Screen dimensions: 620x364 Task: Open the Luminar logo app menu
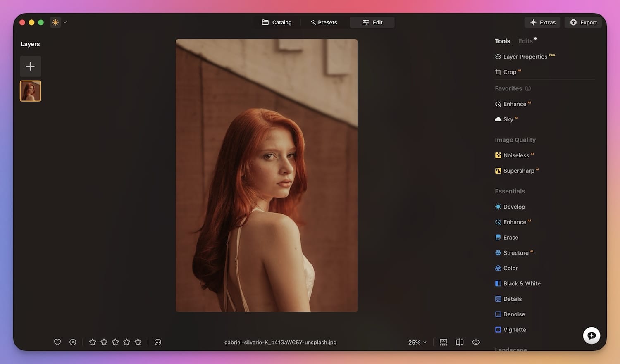(58, 22)
